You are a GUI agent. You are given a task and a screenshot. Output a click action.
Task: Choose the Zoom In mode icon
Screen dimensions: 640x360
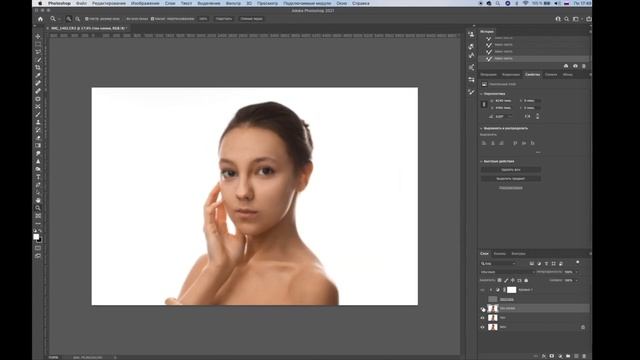coord(69,19)
